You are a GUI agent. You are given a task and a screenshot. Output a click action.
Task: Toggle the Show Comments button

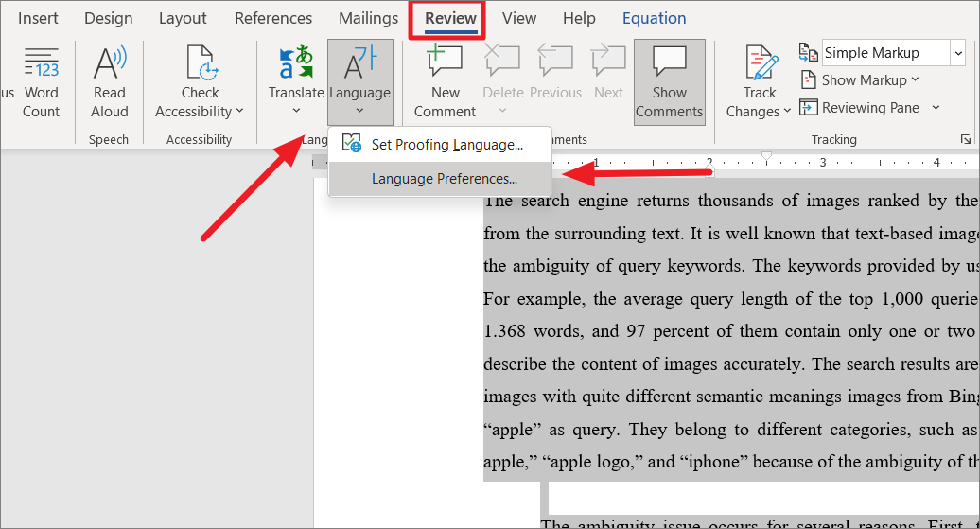click(x=669, y=64)
